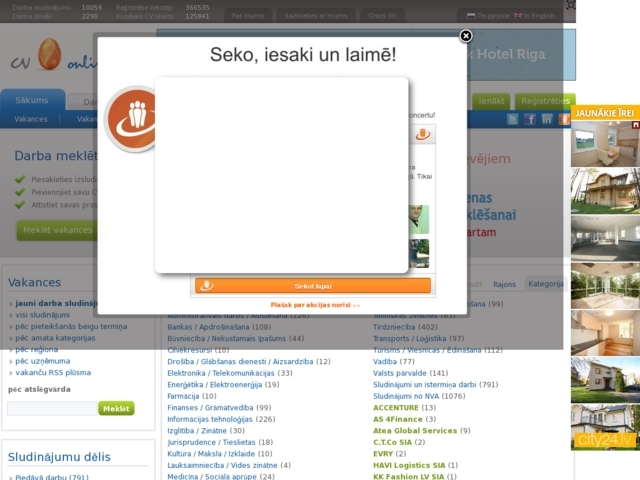The height and width of the screenshot is (480, 640).
Task: Open vakanču RSS plūsma link
Action: pyautogui.click(x=52, y=372)
